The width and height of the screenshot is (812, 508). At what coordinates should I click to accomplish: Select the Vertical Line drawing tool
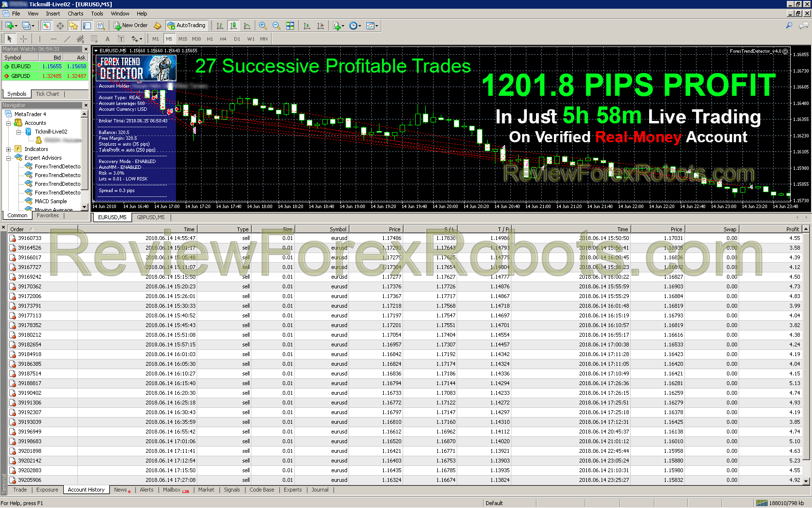pyautogui.click(x=40, y=39)
